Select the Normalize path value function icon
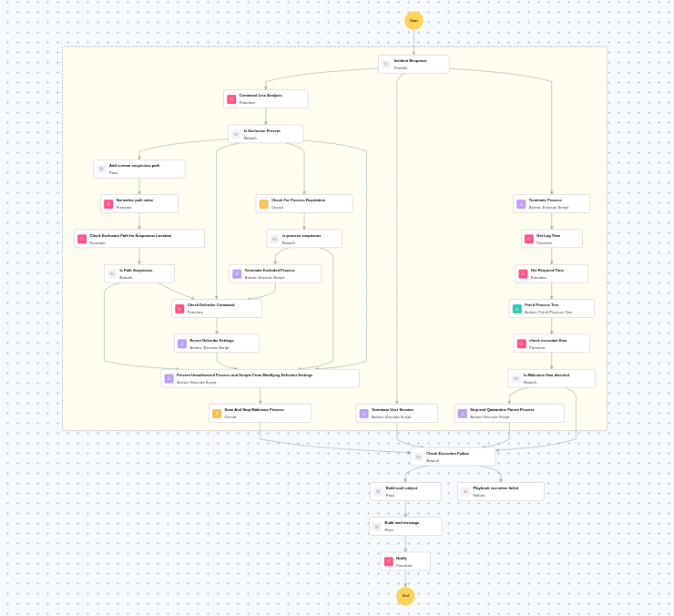Image resolution: width=674 pixels, height=616 pixels. (x=108, y=204)
